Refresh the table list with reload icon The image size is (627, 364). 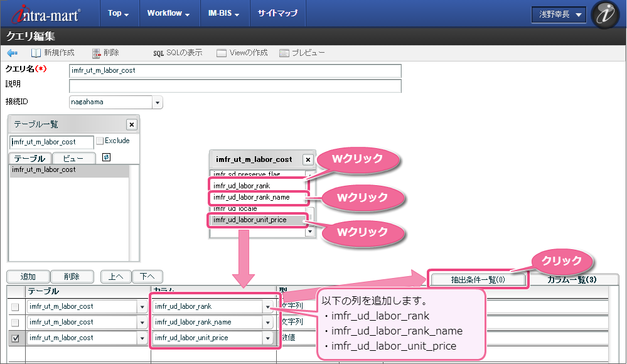point(106,157)
